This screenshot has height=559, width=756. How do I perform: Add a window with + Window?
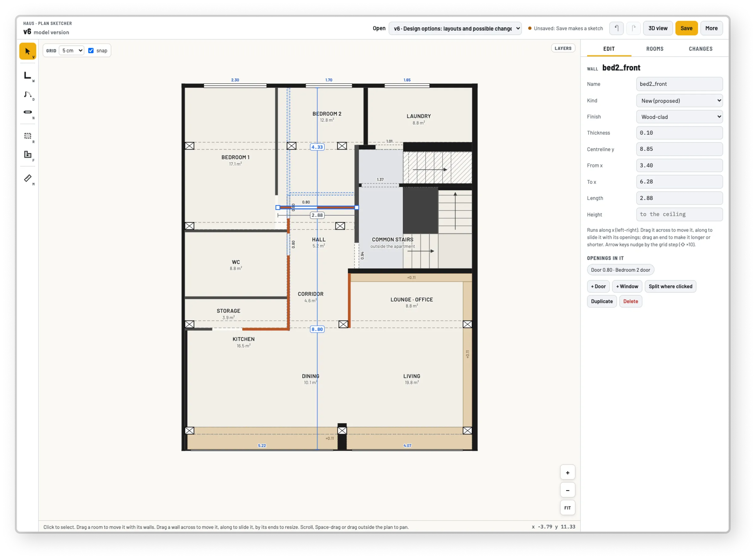(x=627, y=287)
